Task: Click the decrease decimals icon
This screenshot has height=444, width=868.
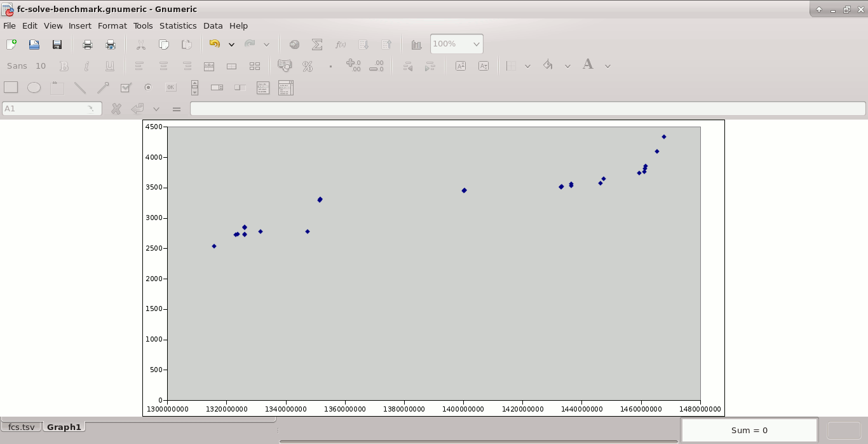Action: (x=376, y=66)
